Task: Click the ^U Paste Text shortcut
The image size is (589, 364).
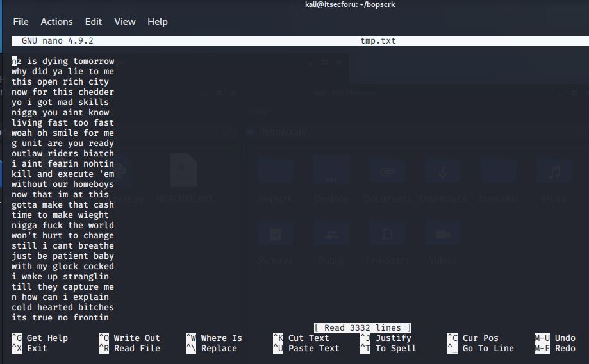Action: point(306,348)
